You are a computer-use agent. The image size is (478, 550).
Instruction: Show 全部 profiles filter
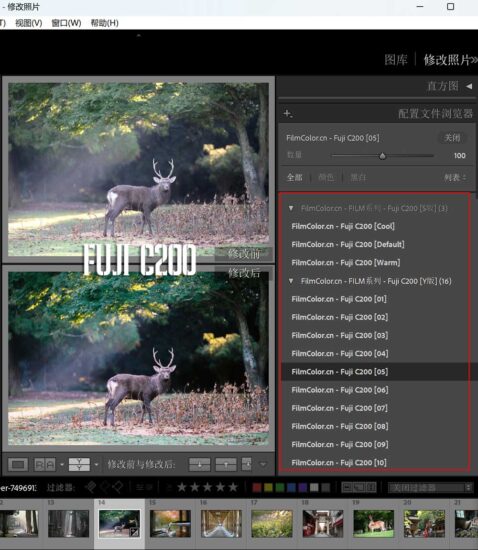[294, 177]
